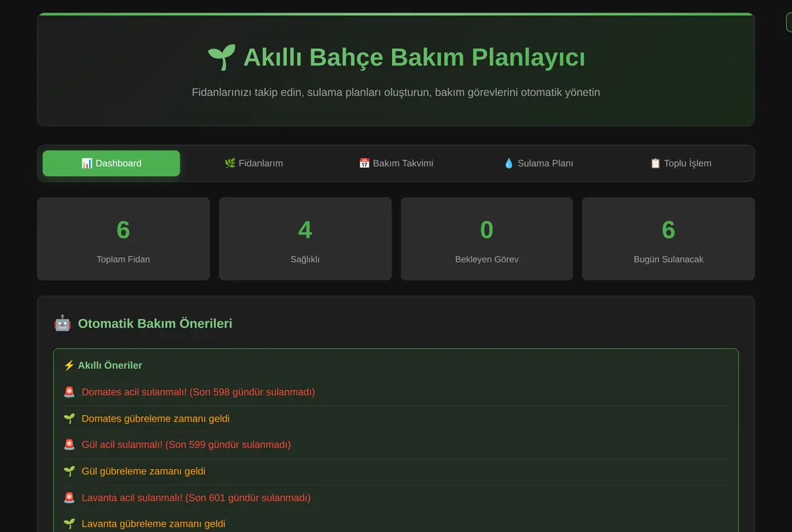Click 'Domates acil sulanmalı! (Son 598 gündür sulanmadı)'
This screenshot has height=532, width=792.
point(198,392)
